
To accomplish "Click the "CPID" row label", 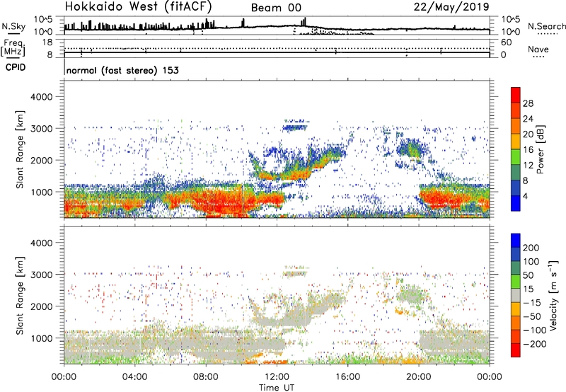I will (16, 67).
